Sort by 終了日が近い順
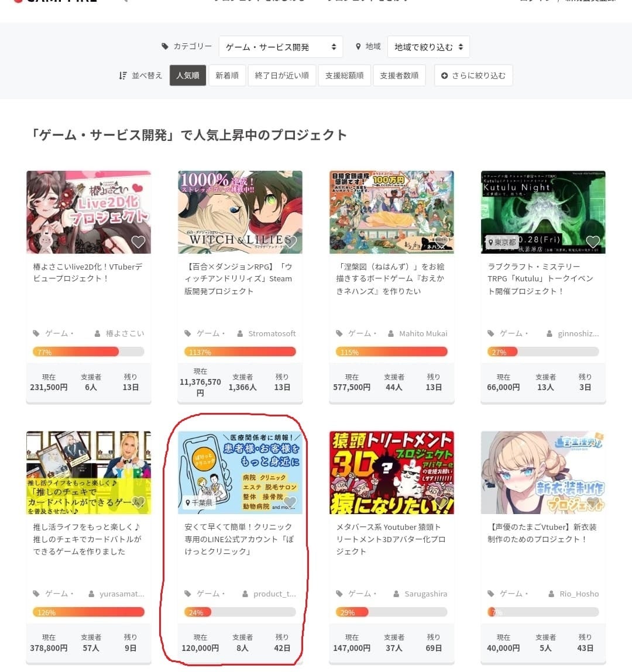The width and height of the screenshot is (632, 672). click(x=281, y=75)
